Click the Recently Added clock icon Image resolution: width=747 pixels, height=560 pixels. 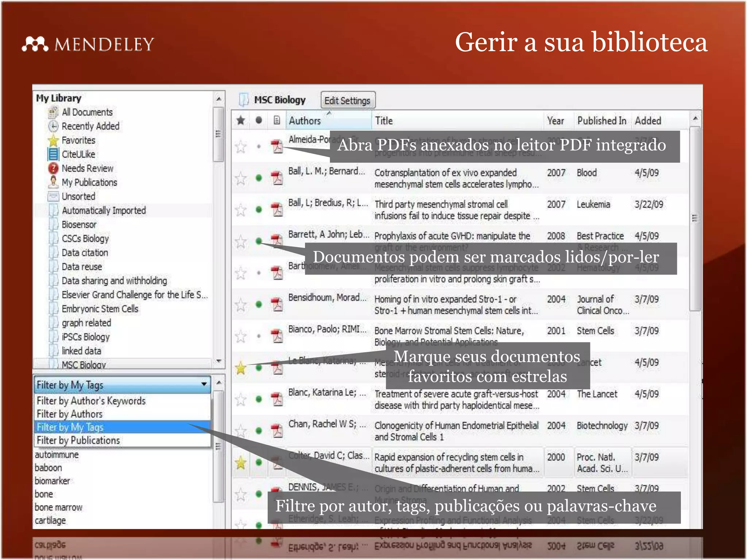coord(53,126)
